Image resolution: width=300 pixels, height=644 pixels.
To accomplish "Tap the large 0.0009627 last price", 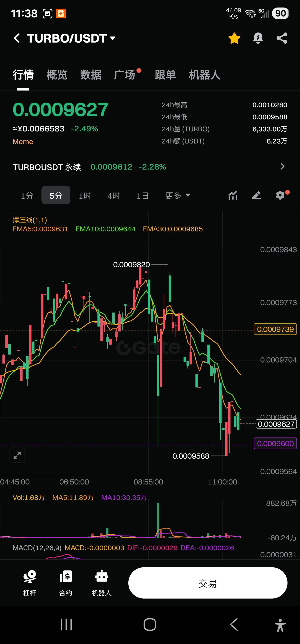I will (x=60, y=110).
